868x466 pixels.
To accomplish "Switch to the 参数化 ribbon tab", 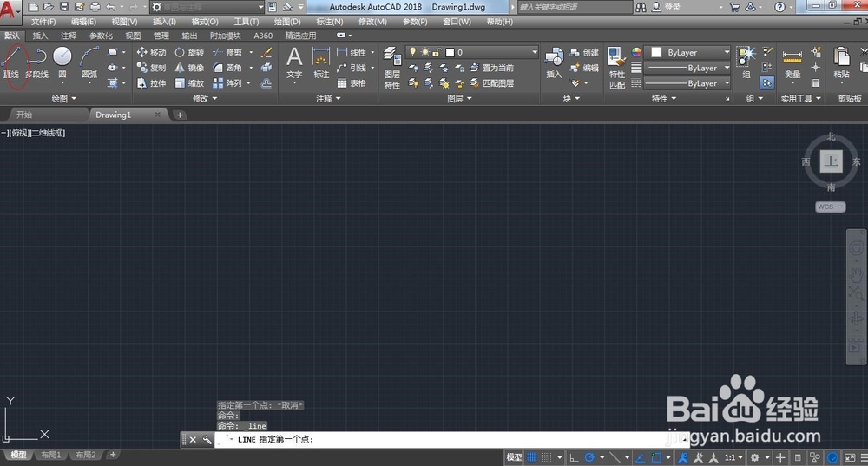I will [101, 36].
